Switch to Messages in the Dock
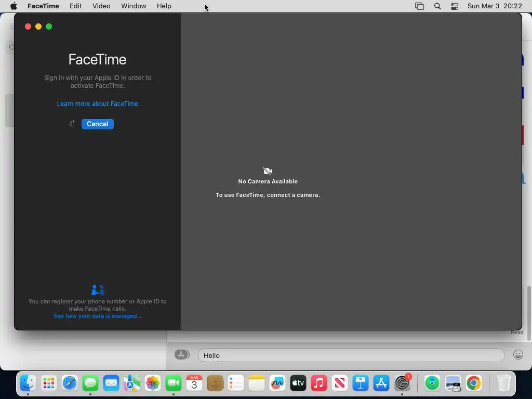The width and height of the screenshot is (532, 399). pos(90,383)
